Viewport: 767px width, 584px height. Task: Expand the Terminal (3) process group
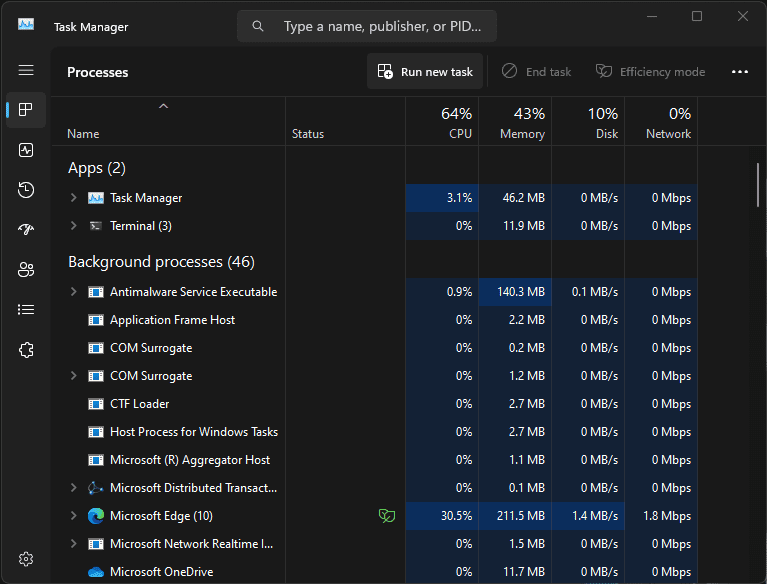pos(73,225)
